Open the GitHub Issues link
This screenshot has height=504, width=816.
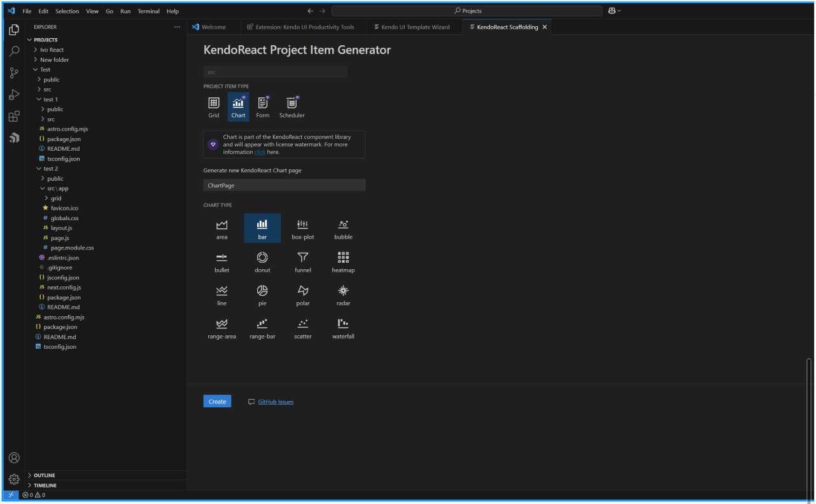tap(276, 402)
